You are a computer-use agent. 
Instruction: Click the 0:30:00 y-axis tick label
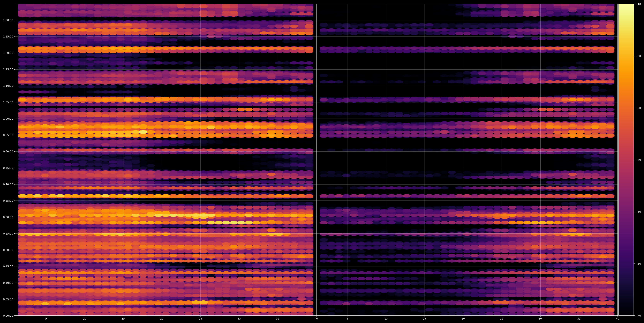click(8, 217)
